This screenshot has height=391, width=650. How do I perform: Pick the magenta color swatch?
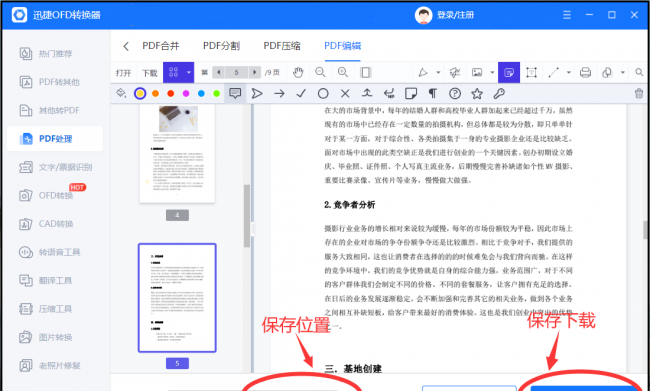coord(186,94)
